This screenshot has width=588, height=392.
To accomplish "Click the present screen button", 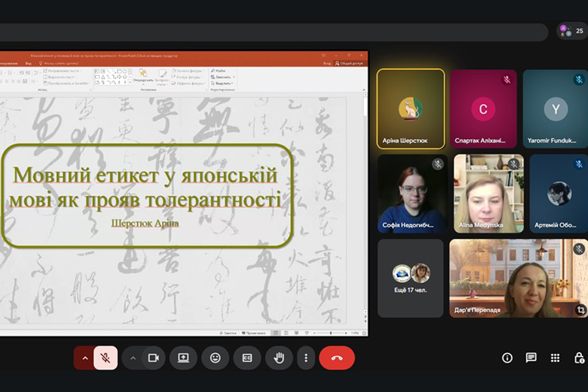I will coord(184,358).
